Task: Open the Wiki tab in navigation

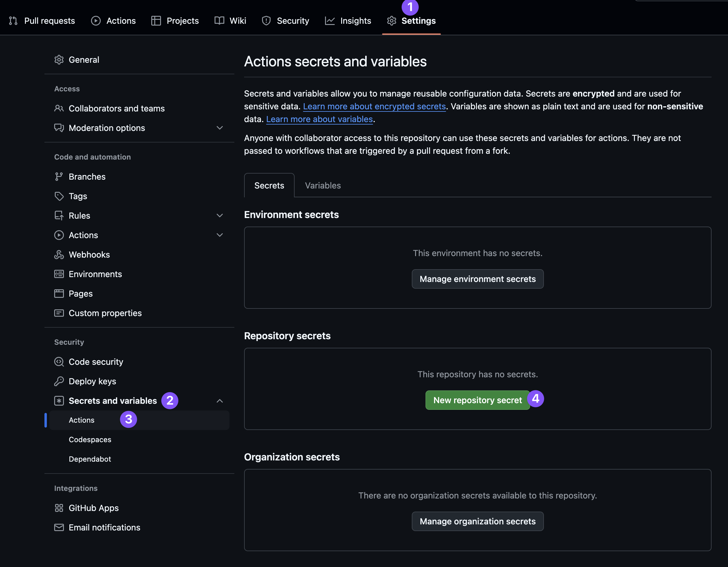Action: (230, 21)
